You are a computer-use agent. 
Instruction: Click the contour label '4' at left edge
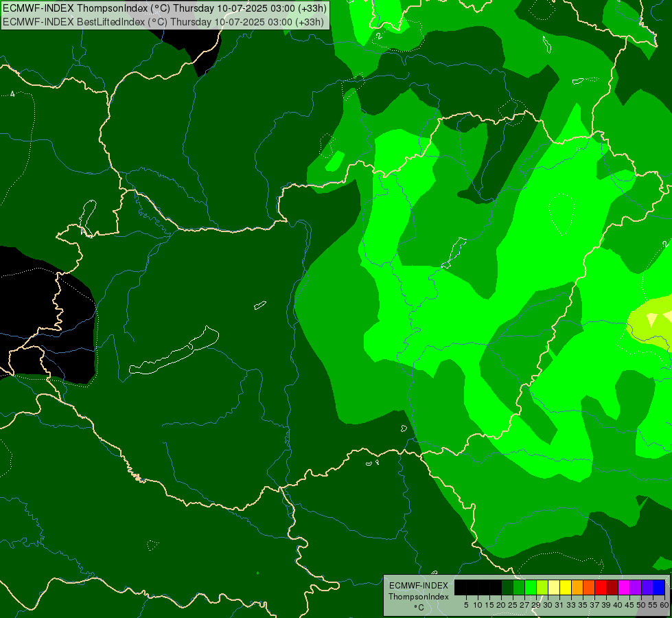pyautogui.click(x=12, y=93)
